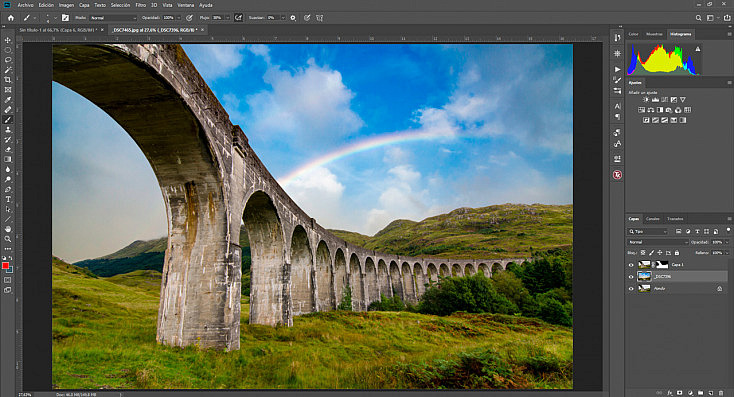Add a Brightness/Contrast adjustment
Viewport: 734px width, 397px height.
click(x=646, y=100)
